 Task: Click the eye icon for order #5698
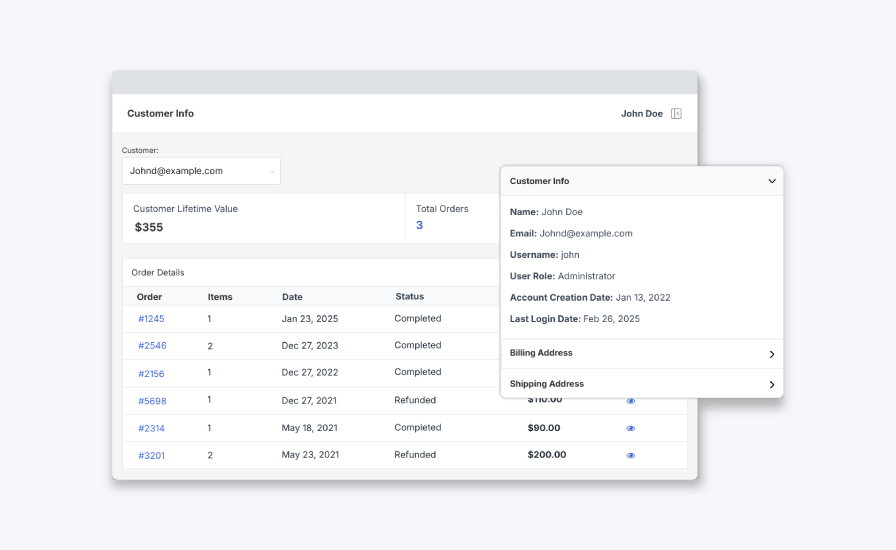631,401
